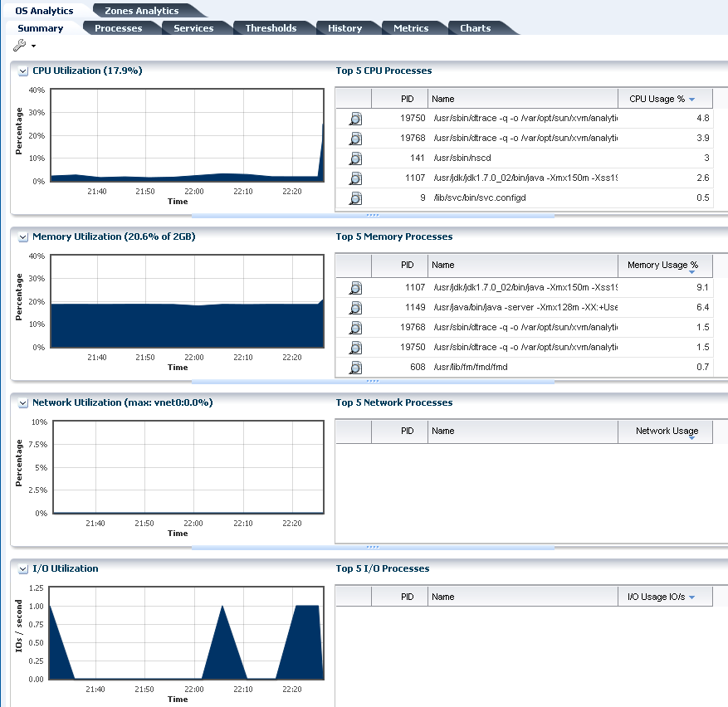Image resolution: width=728 pixels, height=707 pixels.
Task: Click PID 608 cell
Action: point(418,368)
